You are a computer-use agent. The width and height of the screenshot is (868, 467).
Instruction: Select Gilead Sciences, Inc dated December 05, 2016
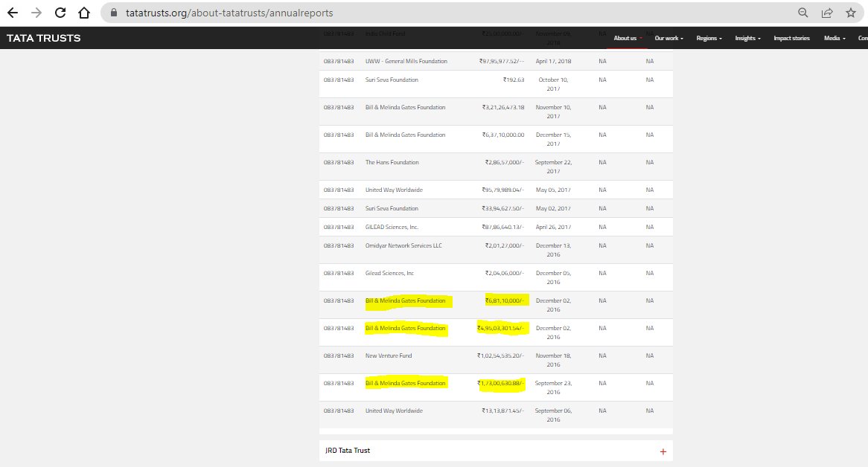coord(390,274)
